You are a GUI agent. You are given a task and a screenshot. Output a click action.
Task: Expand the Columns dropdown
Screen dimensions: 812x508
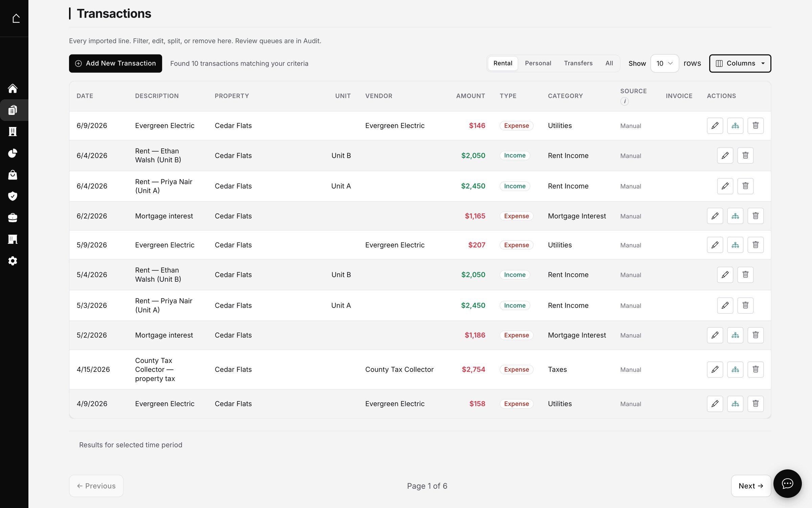[740, 63]
